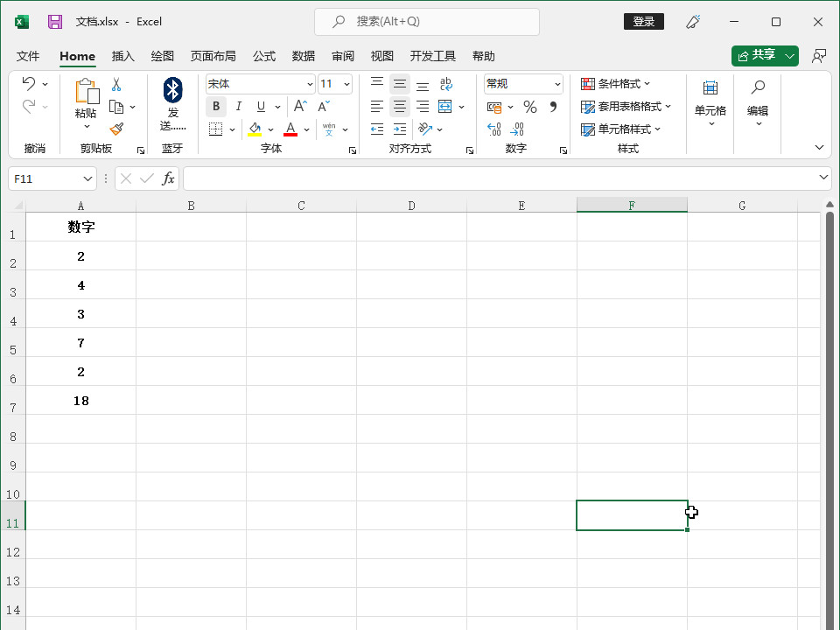
Task: Open 套用表格格式 dropdown
Action: coord(626,107)
